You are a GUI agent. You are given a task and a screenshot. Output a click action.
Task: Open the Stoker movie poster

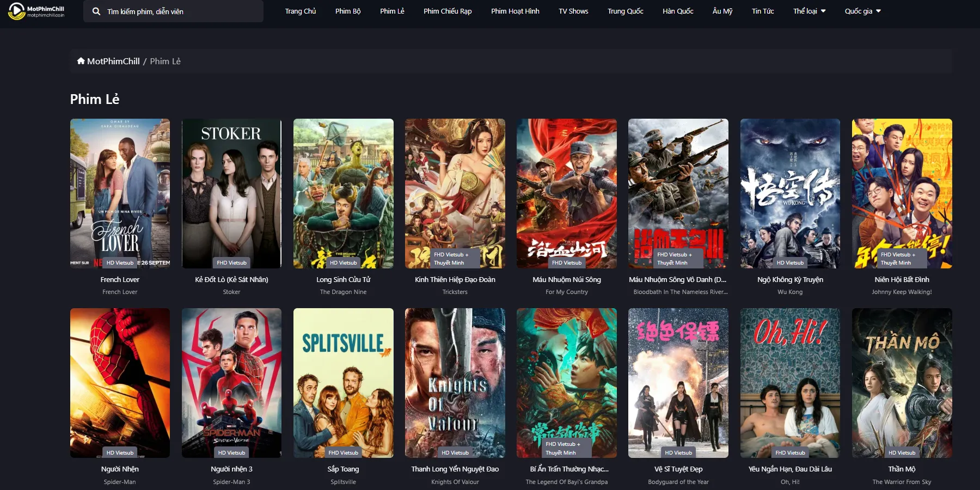(x=231, y=193)
